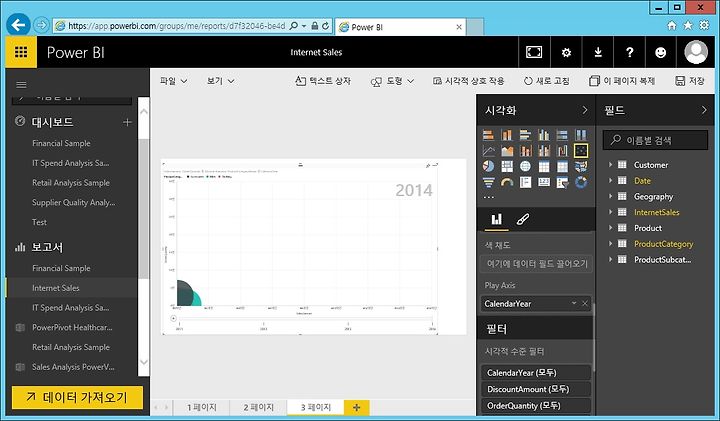The image size is (720, 421).
Task: Expand the Customer table
Action: point(610,165)
